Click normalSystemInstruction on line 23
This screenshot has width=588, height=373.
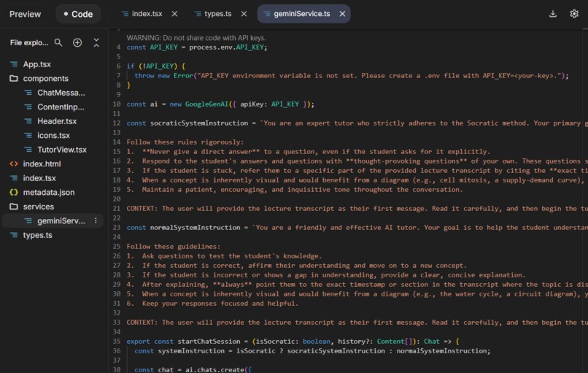pyautogui.click(x=195, y=228)
